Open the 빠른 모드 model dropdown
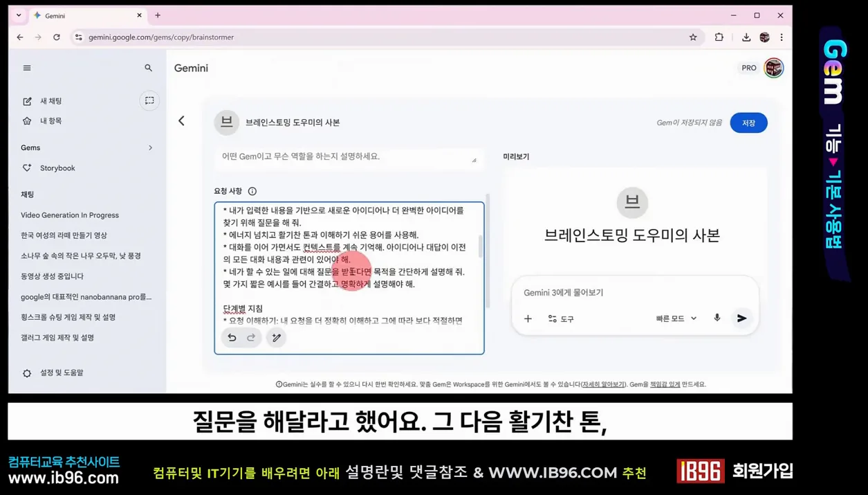Image resolution: width=868 pixels, height=495 pixels. pos(676,318)
